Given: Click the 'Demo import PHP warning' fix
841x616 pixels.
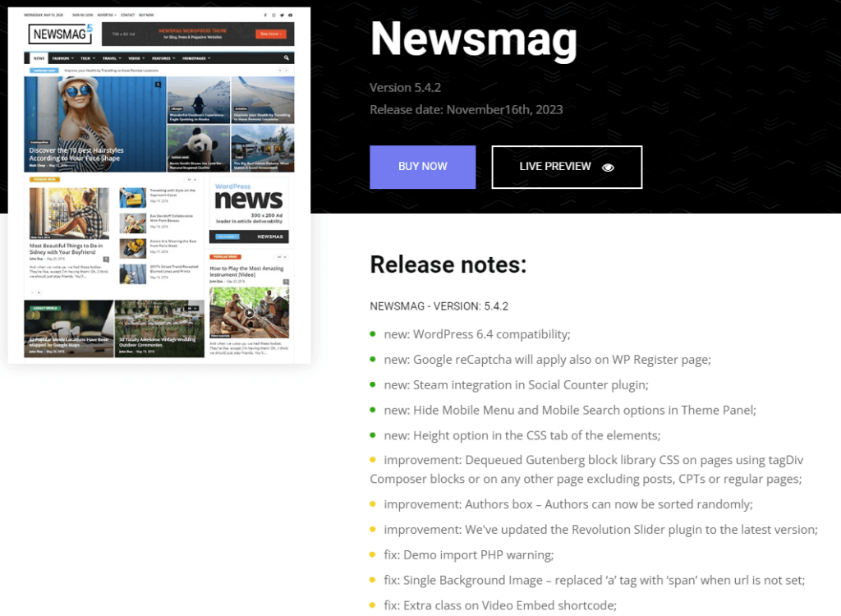Looking at the screenshot, I should pyautogui.click(x=468, y=555).
